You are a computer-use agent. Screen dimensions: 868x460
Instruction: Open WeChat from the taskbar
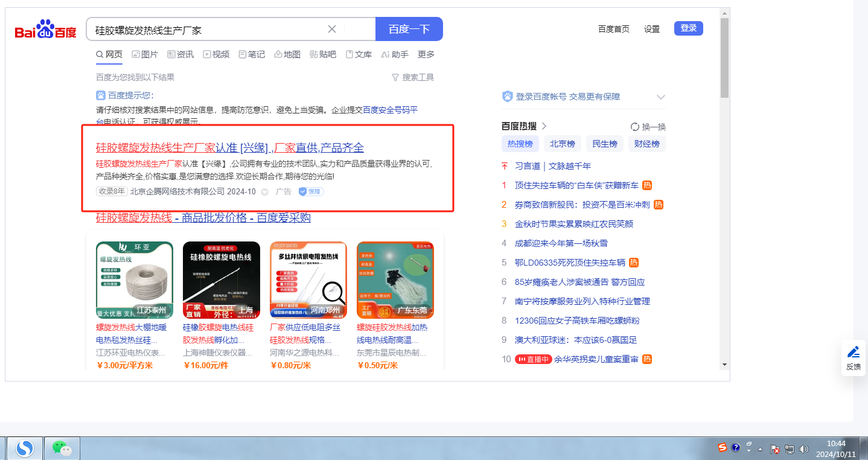(62, 447)
